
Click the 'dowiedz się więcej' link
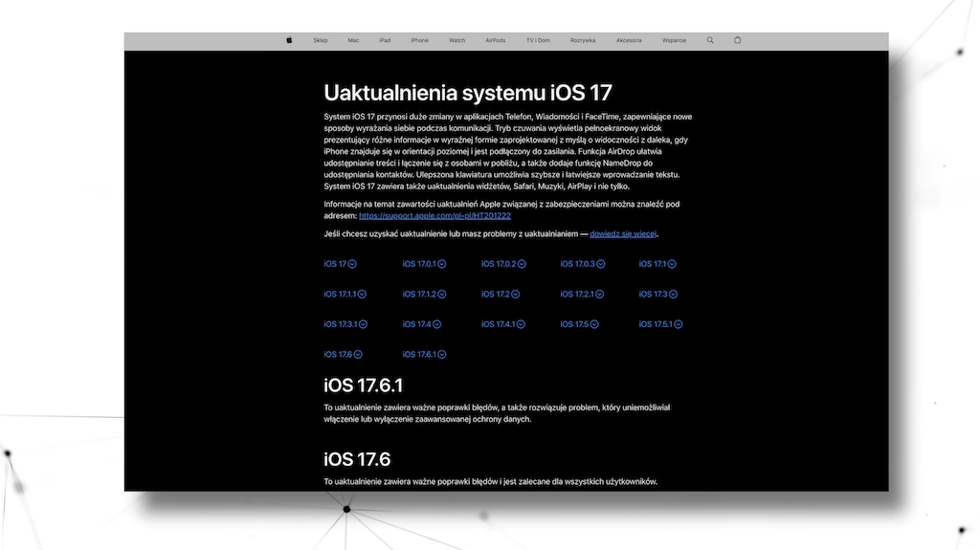click(x=623, y=233)
